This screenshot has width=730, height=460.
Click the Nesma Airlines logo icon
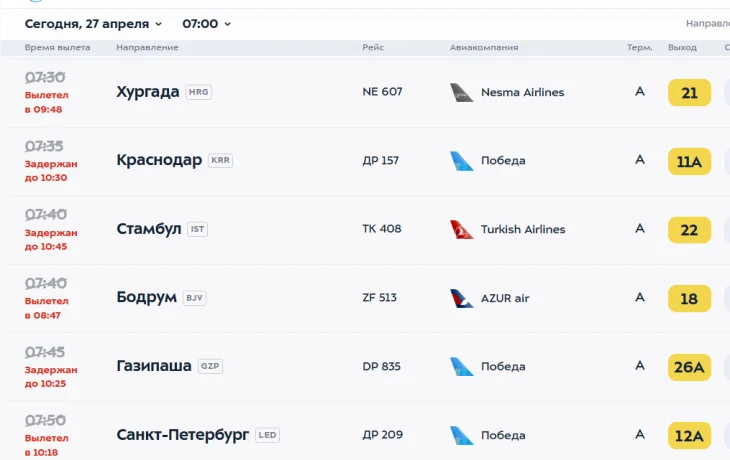(461, 92)
